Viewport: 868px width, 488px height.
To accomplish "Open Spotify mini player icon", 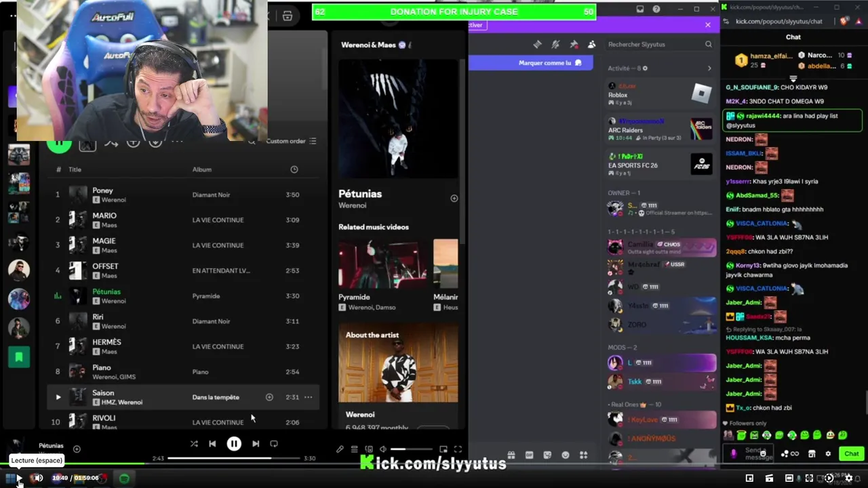I will point(443,449).
